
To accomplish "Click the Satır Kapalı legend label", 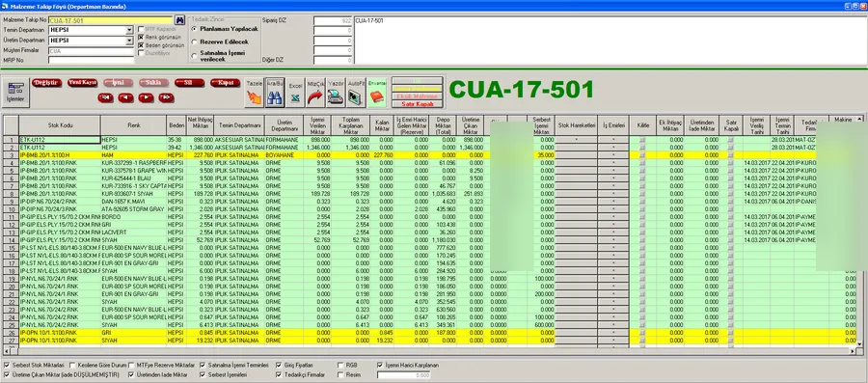I will [418, 103].
